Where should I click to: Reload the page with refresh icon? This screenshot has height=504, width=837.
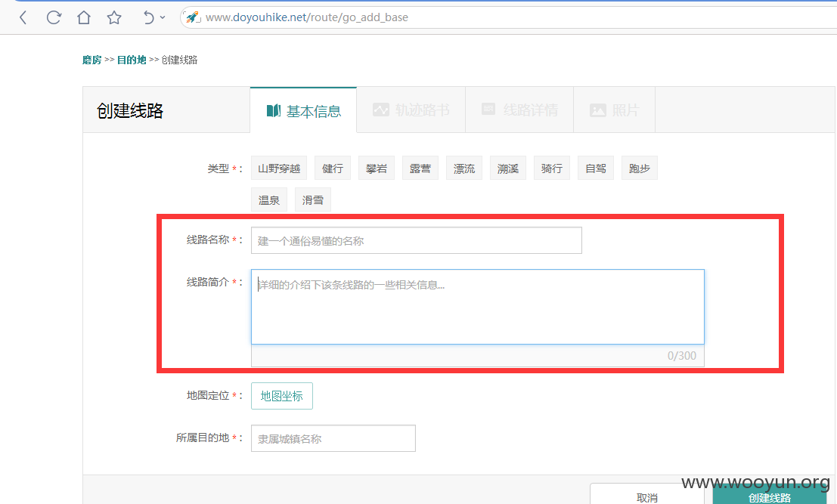54,17
